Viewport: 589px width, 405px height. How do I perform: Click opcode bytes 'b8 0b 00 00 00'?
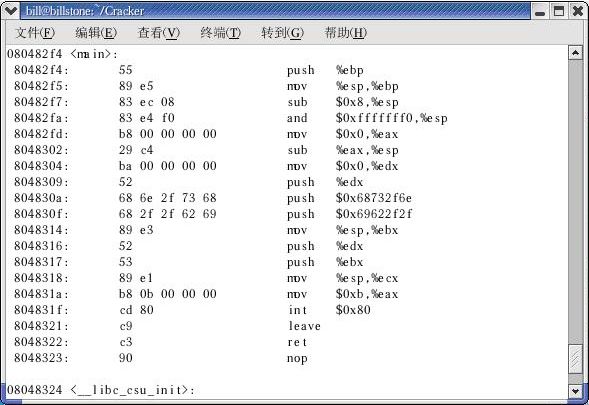tap(168, 294)
